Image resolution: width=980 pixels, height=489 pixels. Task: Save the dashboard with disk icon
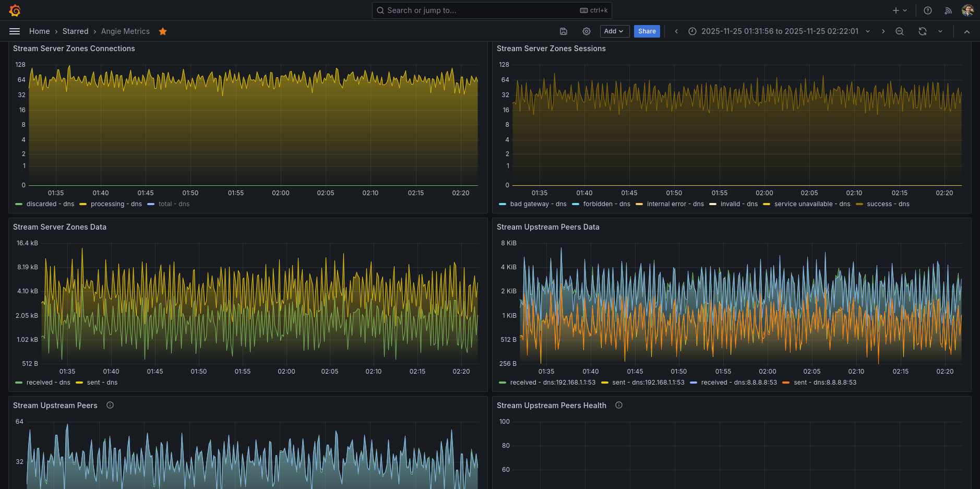564,31
